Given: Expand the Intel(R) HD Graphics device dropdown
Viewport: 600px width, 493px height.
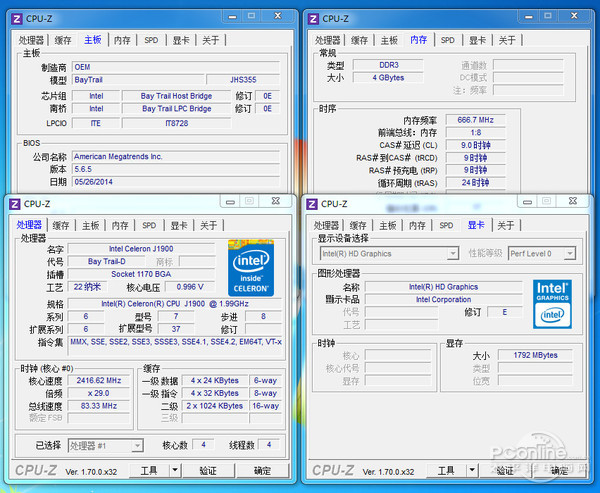Looking at the screenshot, I should click(388, 254).
